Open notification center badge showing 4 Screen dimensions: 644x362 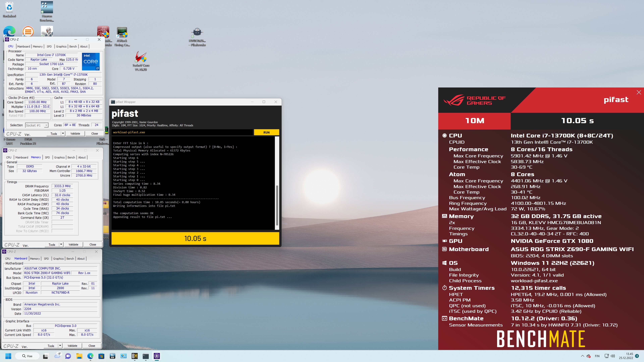point(637,356)
